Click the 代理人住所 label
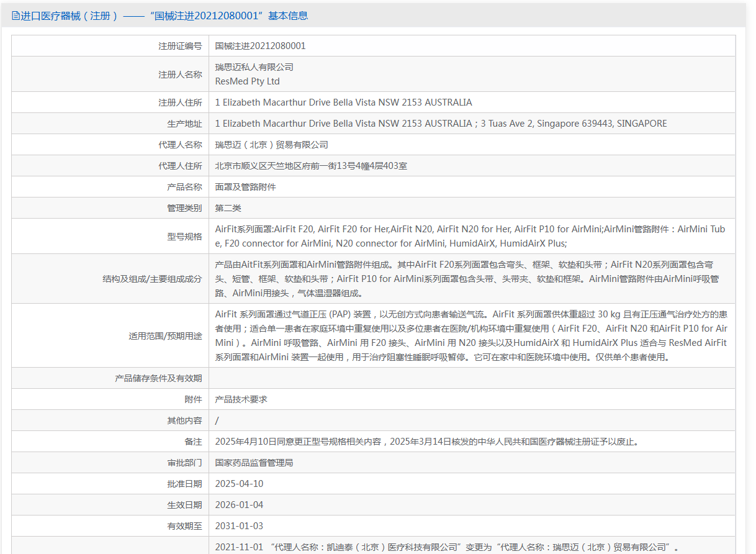 pos(180,166)
